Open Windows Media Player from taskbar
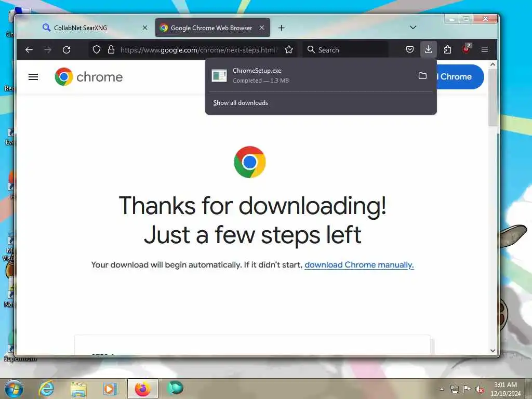 point(110,389)
